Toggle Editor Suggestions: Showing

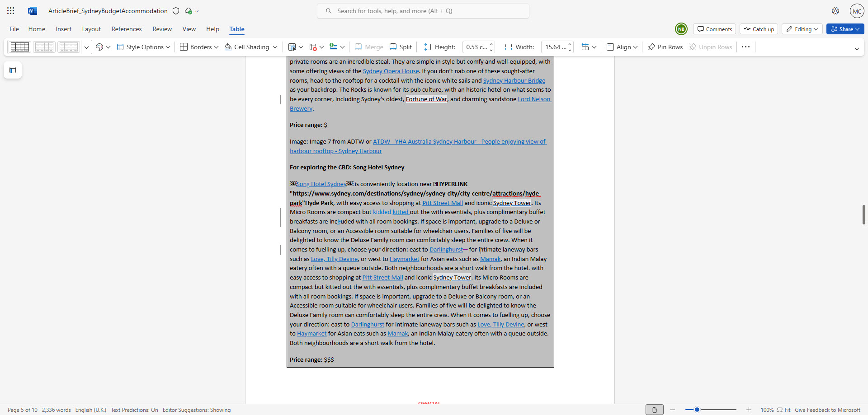[197, 410]
